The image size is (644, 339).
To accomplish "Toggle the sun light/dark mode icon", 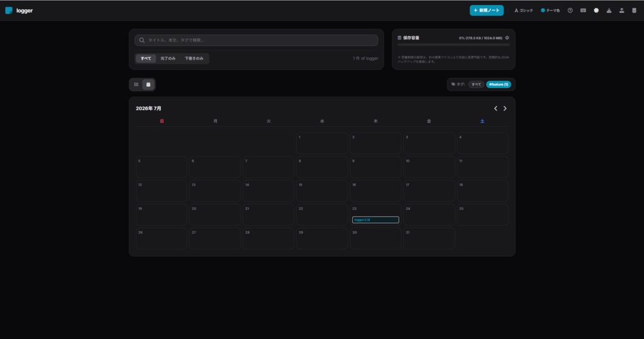I will [596, 11].
